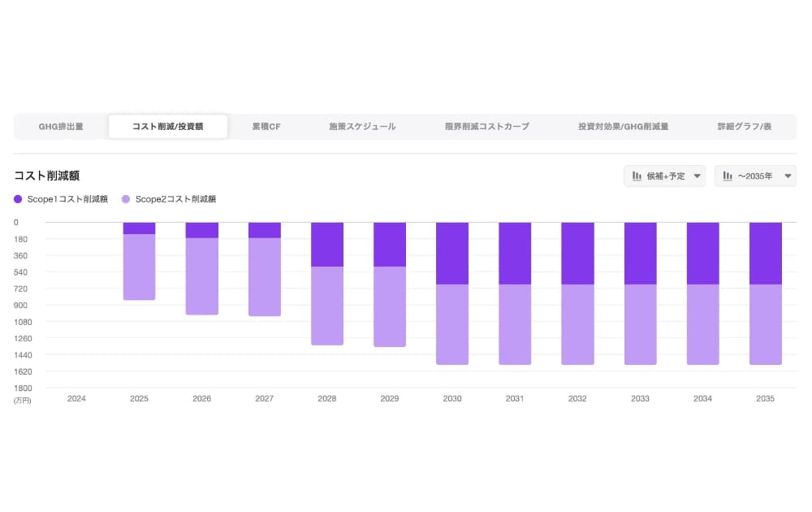This screenshot has width=812, height=512.
Task: Click the 2035 Scope1 dark purple bar segment
Action: (766, 253)
